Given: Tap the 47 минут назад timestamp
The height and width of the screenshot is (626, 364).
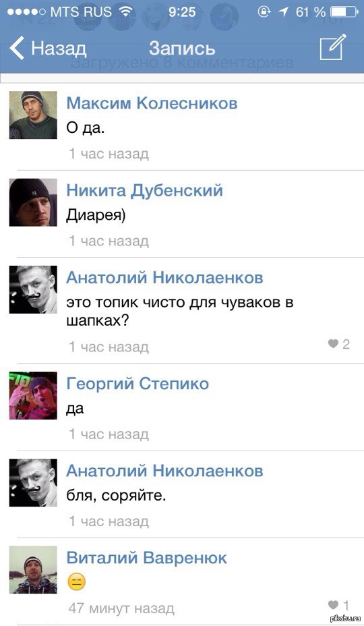Looking at the screenshot, I should 121,608.
